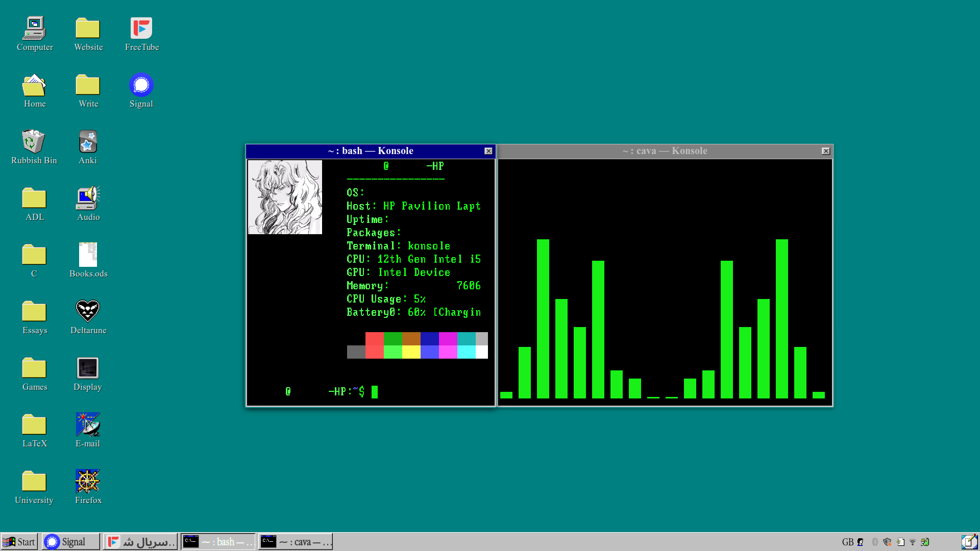Viewport: 980px width, 551px height.
Task: Click the bash Konsole title bar
Action: tap(371, 151)
